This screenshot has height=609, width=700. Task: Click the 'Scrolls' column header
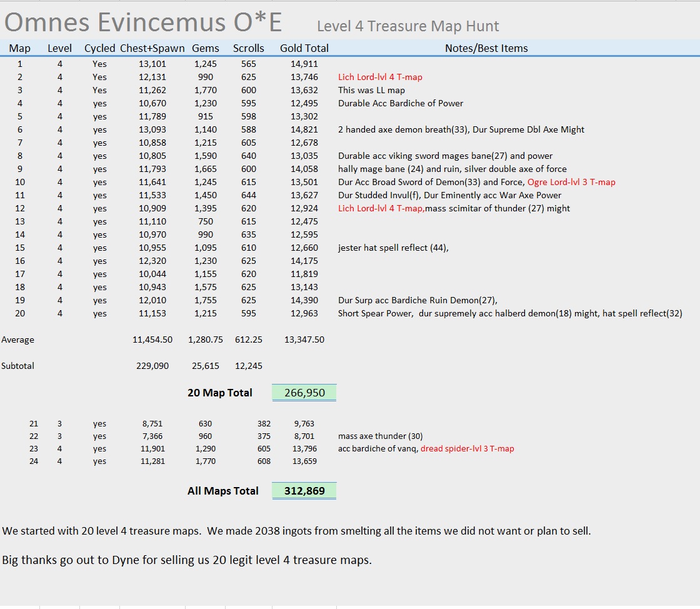[x=248, y=48]
